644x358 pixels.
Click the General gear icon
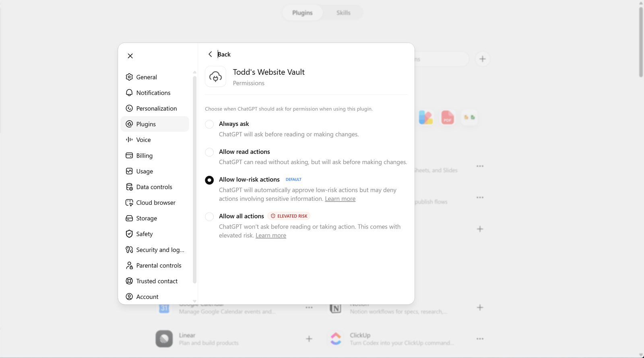tap(129, 77)
